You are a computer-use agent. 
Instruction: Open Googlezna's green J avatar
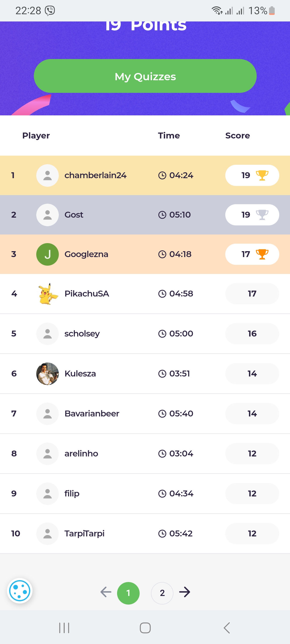pyautogui.click(x=48, y=254)
